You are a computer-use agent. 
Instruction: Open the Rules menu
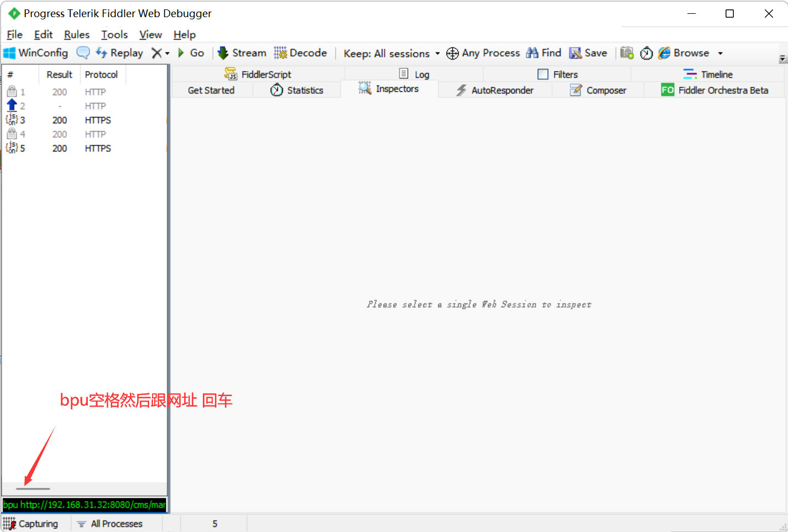pyautogui.click(x=77, y=35)
